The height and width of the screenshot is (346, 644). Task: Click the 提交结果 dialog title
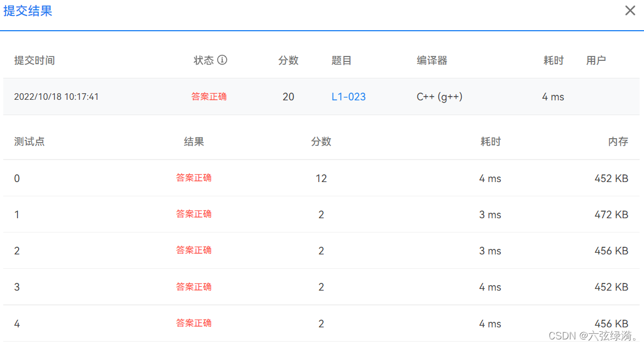point(28,11)
